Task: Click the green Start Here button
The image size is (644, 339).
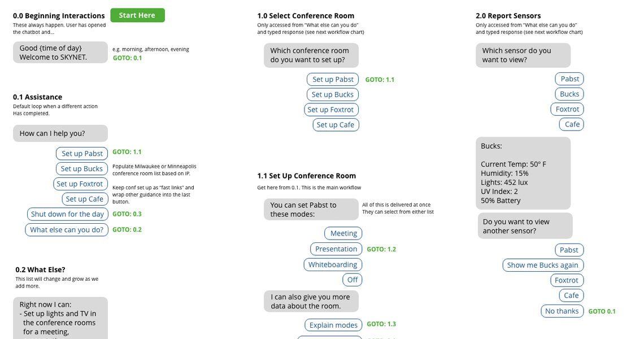Action: coord(137,15)
